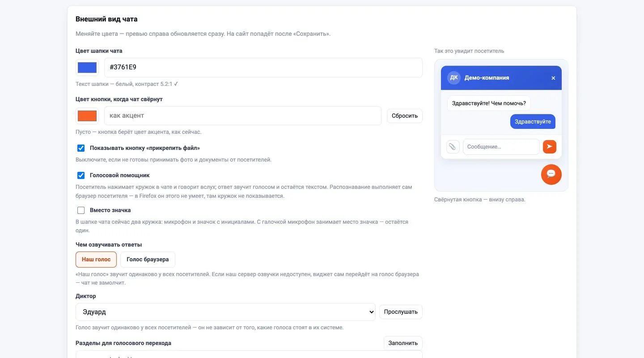Click the blue «Здравствуйте» reply bubble

pyautogui.click(x=533, y=122)
